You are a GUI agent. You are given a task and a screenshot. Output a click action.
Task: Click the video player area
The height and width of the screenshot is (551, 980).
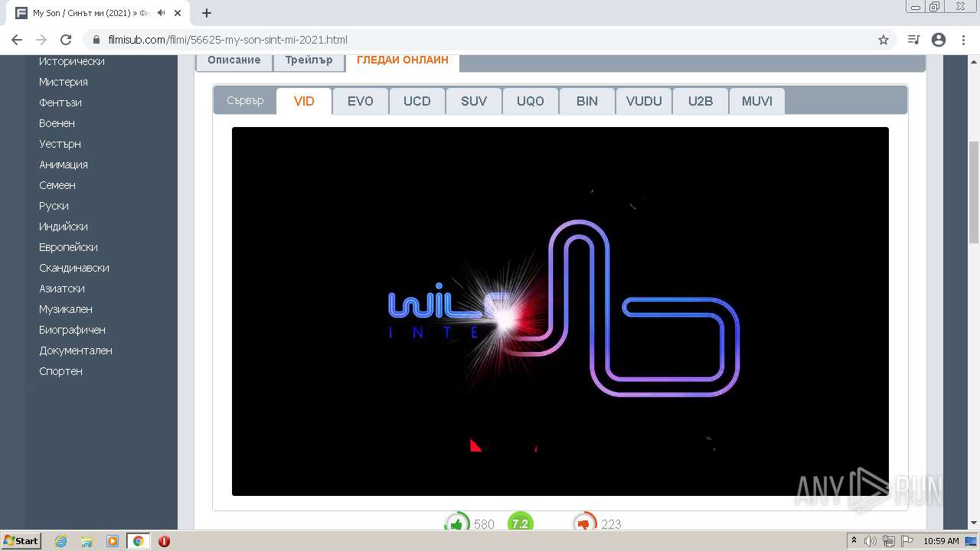[x=560, y=311]
